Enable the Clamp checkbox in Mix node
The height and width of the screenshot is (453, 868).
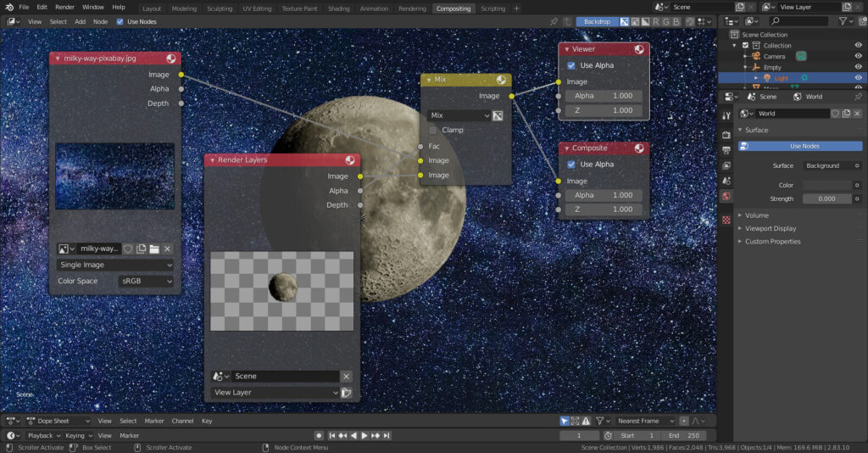coord(433,130)
